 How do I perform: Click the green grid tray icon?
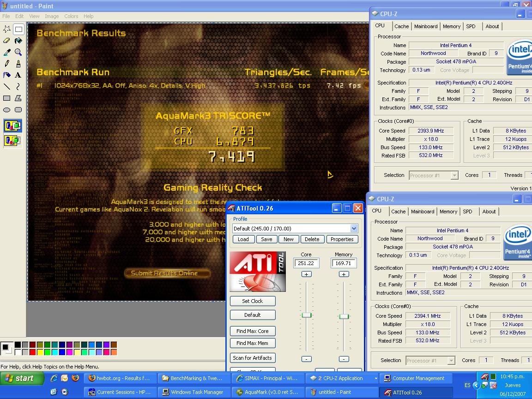(x=493, y=377)
